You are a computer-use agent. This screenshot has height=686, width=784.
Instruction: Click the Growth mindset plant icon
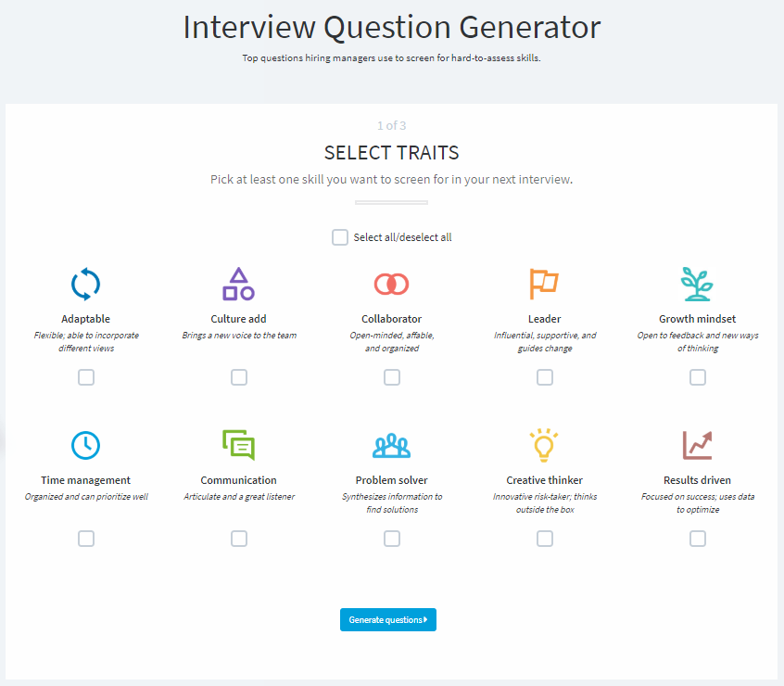tap(697, 284)
